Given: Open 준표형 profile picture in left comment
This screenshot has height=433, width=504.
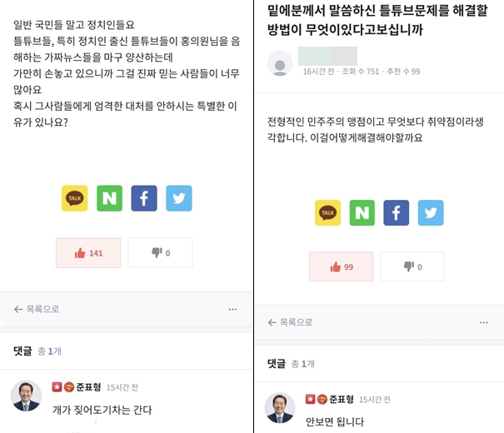Looking at the screenshot, I should 26,396.
